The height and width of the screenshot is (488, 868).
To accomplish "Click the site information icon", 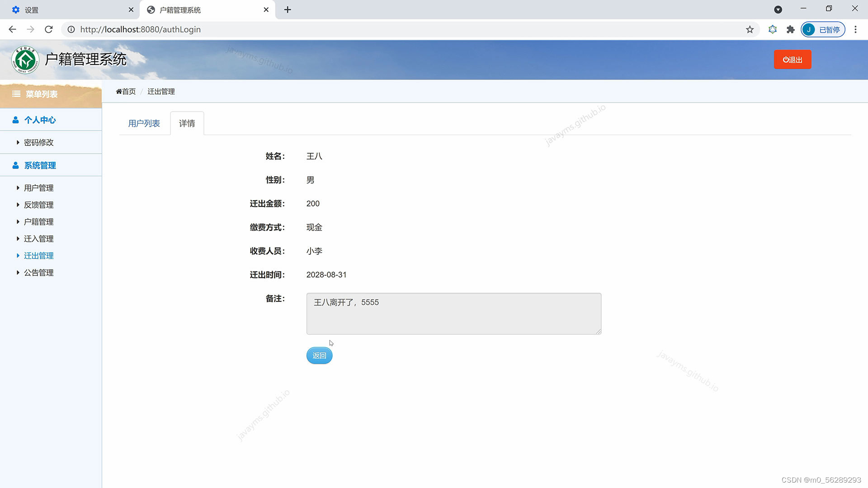I will point(71,29).
